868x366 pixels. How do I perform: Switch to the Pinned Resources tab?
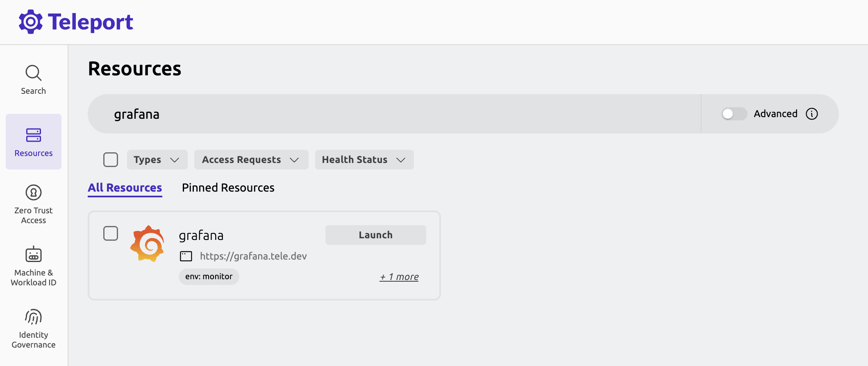(228, 188)
